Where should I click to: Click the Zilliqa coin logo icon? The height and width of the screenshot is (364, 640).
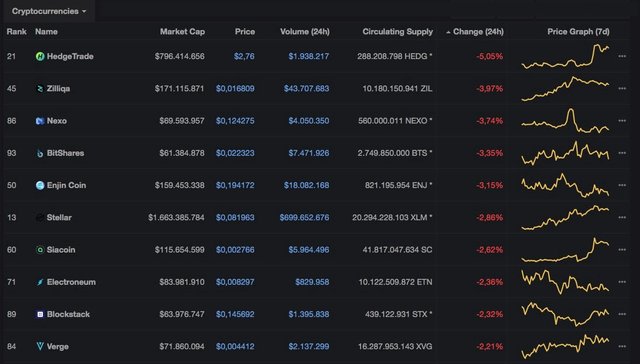(40, 89)
